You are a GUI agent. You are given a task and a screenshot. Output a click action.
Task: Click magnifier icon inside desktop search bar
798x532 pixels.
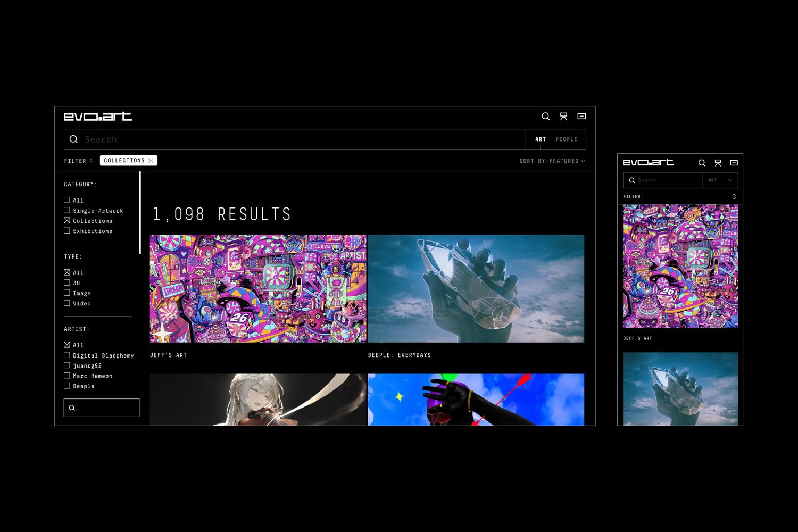[74, 139]
